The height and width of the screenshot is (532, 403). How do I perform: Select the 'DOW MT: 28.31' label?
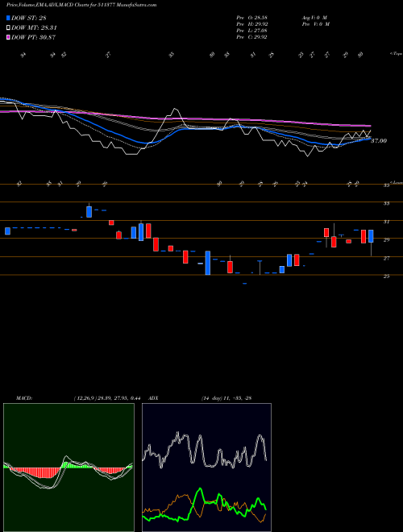tap(34, 28)
